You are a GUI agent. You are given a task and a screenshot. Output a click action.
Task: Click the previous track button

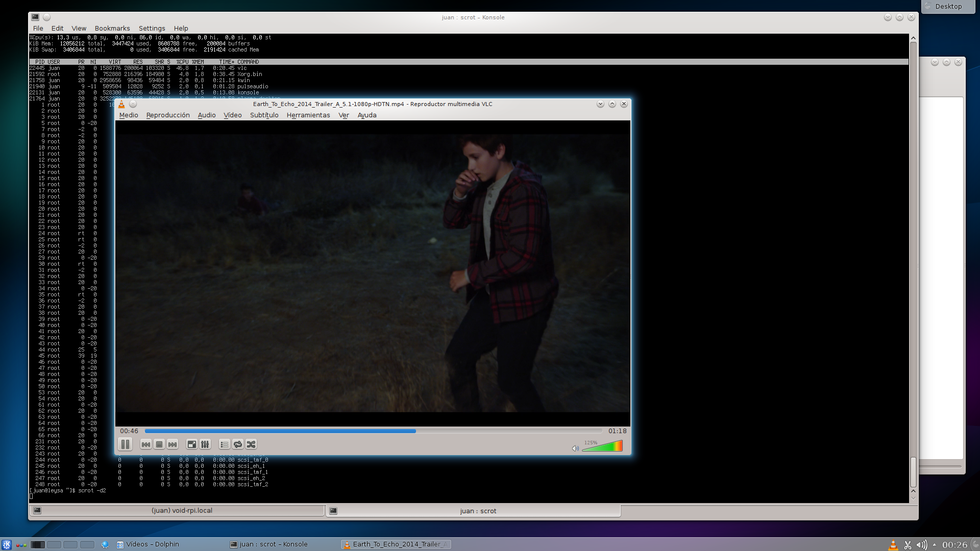(x=146, y=444)
